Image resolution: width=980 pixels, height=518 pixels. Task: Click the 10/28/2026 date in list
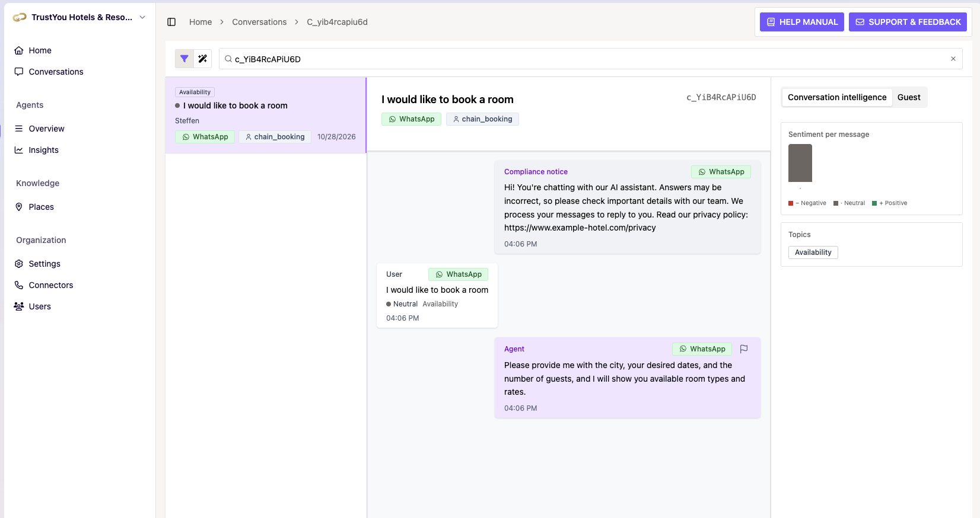pos(336,137)
